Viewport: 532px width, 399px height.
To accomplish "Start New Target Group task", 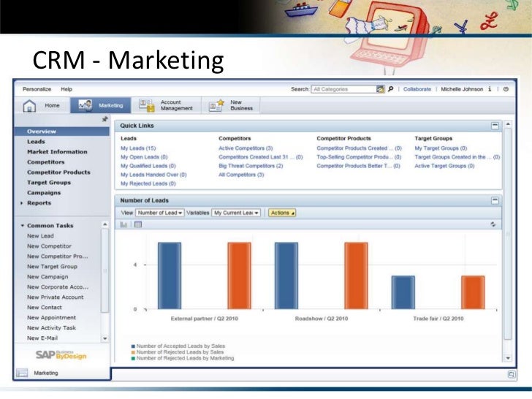I will (53, 266).
